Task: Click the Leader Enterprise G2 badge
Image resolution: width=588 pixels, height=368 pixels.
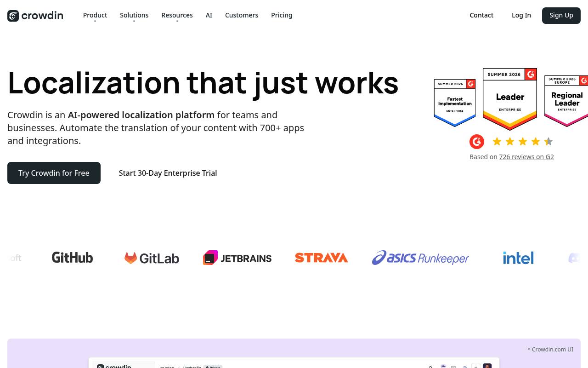Action: pyautogui.click(x=510, y=99)
